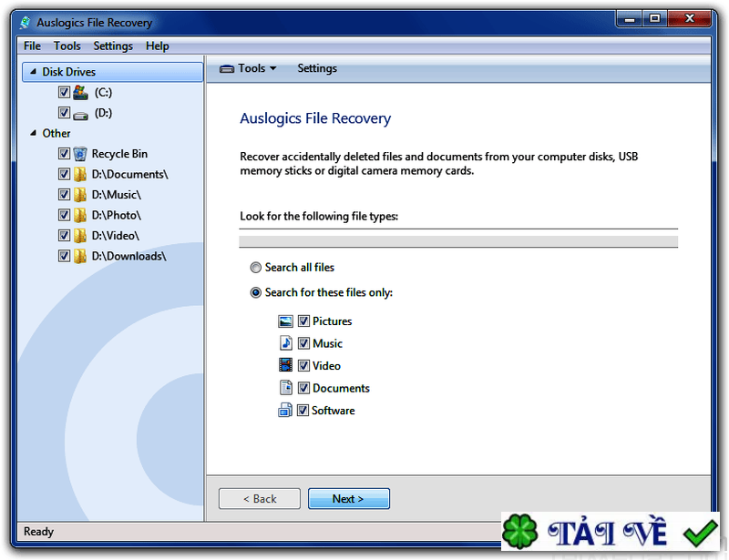Select the D:\Documents\ entry text
Viewport: 729px width, 560px height.
(x=129, y=174)
